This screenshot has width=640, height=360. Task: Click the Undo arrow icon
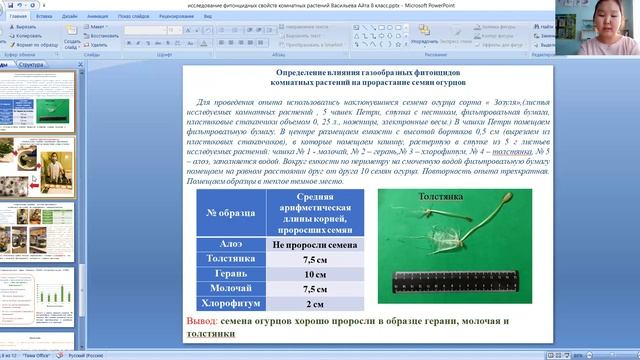tap(19, 5)
